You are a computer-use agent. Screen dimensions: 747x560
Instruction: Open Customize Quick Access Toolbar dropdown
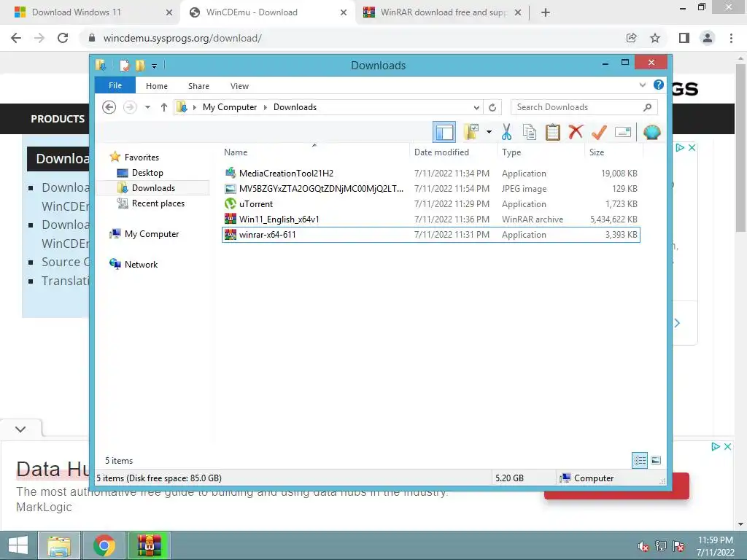click(154, 66)
